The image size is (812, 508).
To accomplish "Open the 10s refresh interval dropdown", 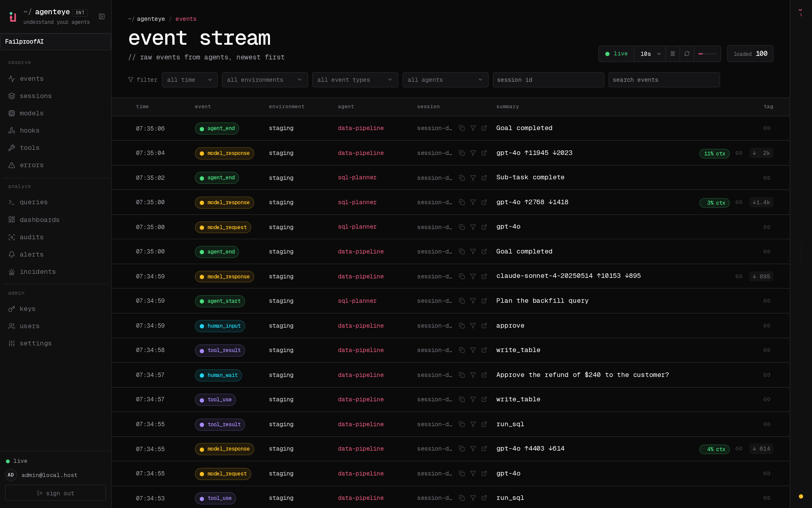I will tap(650, 54).
